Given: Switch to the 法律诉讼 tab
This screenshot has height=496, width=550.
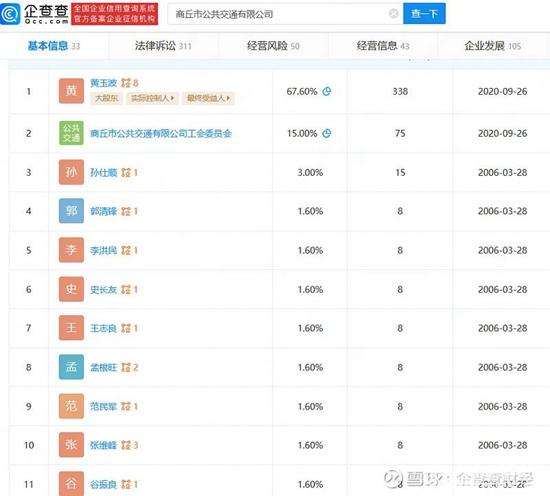Looking at the screenshot, I should click(163, 46).
